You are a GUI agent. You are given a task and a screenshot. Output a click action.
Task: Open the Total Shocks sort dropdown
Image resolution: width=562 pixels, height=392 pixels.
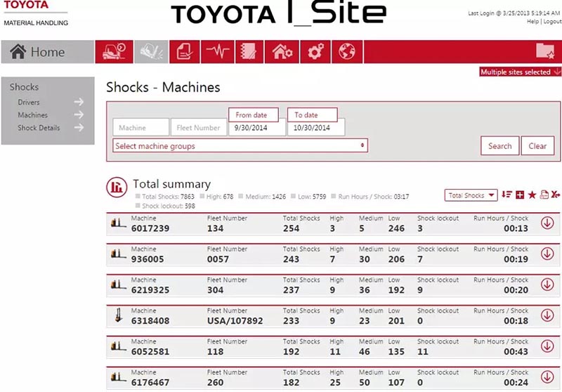tap(471, 195)
